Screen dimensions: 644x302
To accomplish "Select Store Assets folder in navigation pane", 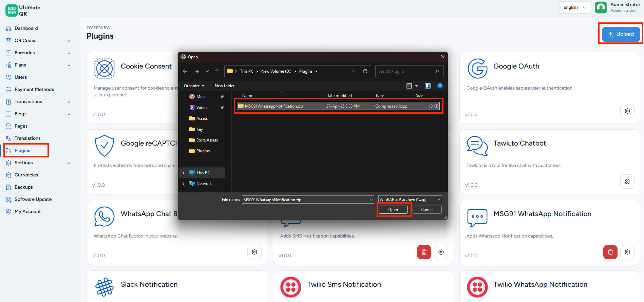I will 207,140.
